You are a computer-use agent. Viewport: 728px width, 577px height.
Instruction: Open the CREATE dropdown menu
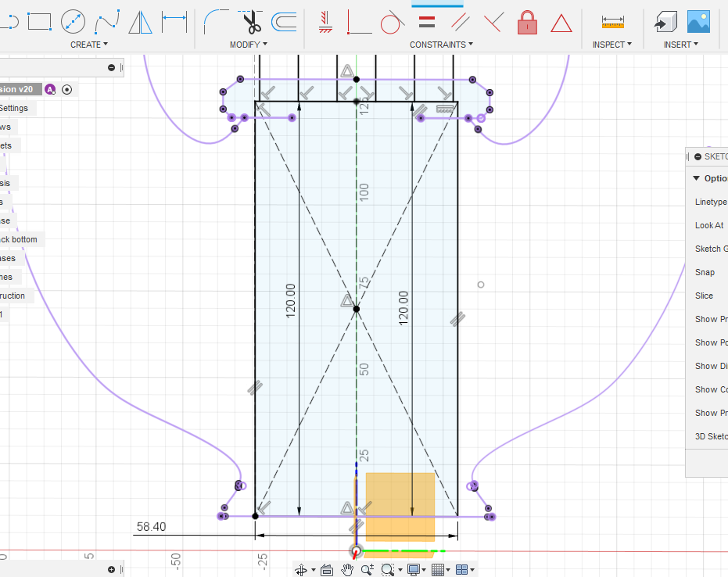[x=89, y=45]
